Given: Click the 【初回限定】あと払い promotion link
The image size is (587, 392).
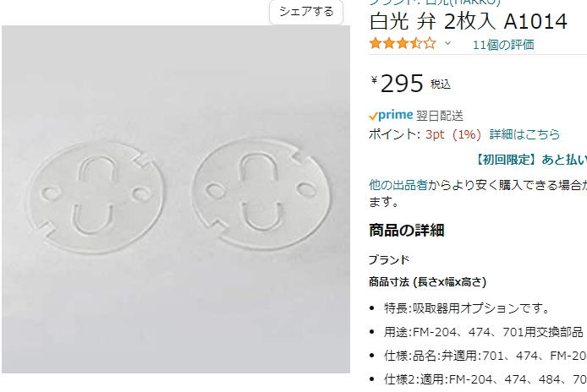Looking at the screenshot, I should coord(529,160).
